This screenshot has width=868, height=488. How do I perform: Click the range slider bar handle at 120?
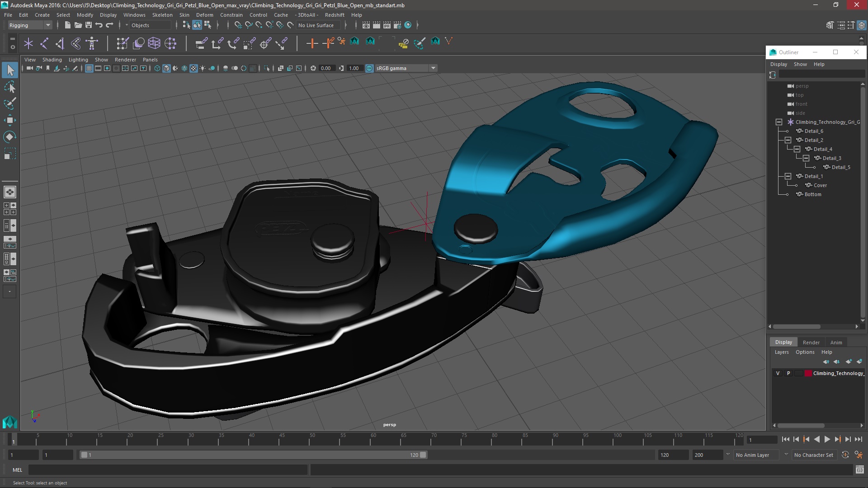pos(423,455)
